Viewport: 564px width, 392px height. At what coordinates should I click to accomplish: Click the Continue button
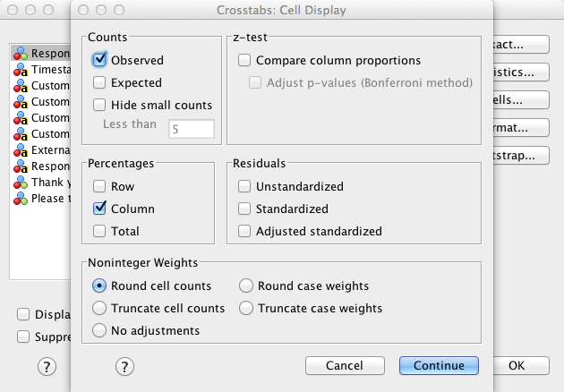pos(439,366)
